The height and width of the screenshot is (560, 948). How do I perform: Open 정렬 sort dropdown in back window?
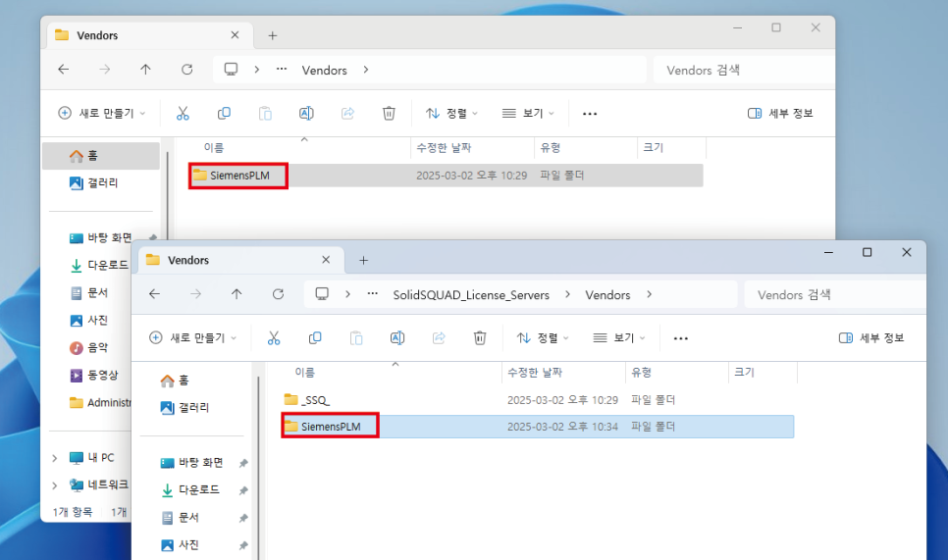[451, 114]
